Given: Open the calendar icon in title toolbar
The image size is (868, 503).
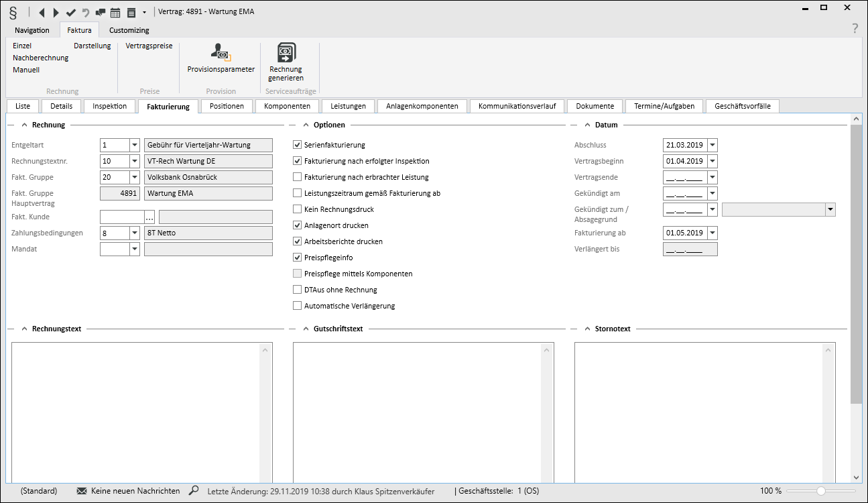Looking at the screenshot, I should tap(115, 12).
